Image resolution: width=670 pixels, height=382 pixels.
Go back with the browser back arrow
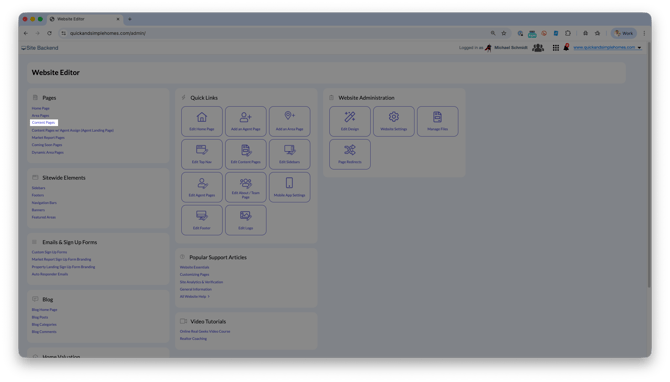click(26, 33)
